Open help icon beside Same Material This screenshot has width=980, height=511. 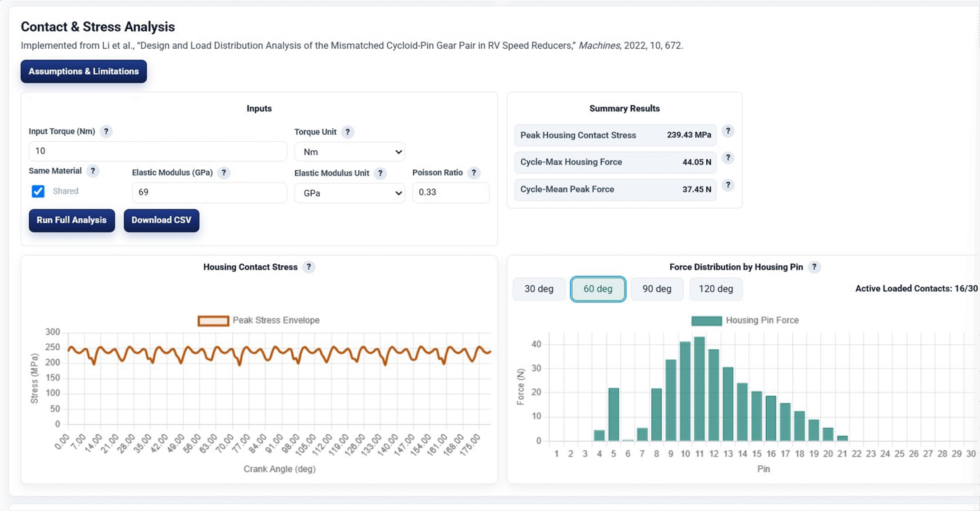pos(93,171)
